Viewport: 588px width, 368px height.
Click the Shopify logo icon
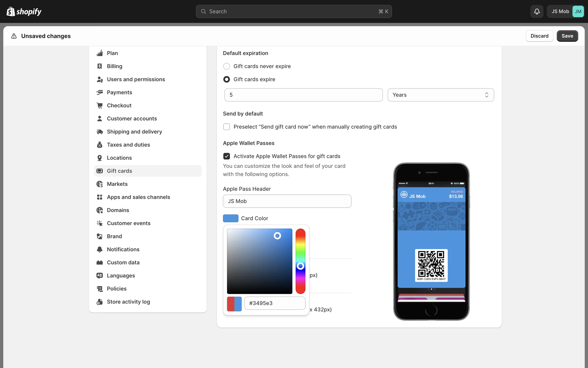coord(11,11)
